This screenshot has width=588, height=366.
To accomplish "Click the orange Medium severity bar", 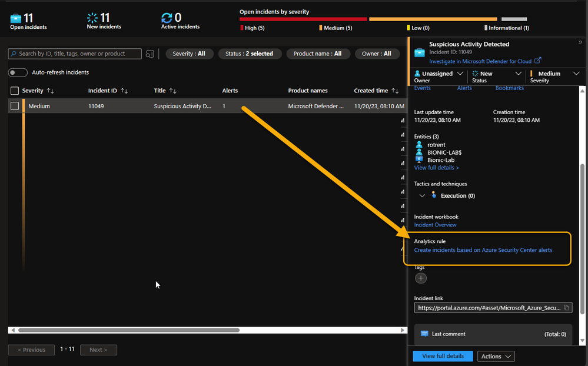I will coord(433,19).
